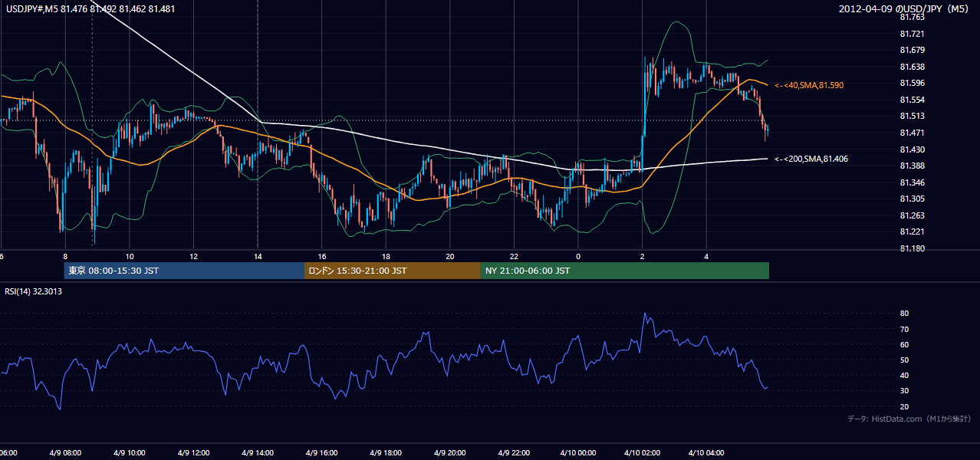
Task: Select hour tick 0 below the price chart
Action: tap(578, 256)
